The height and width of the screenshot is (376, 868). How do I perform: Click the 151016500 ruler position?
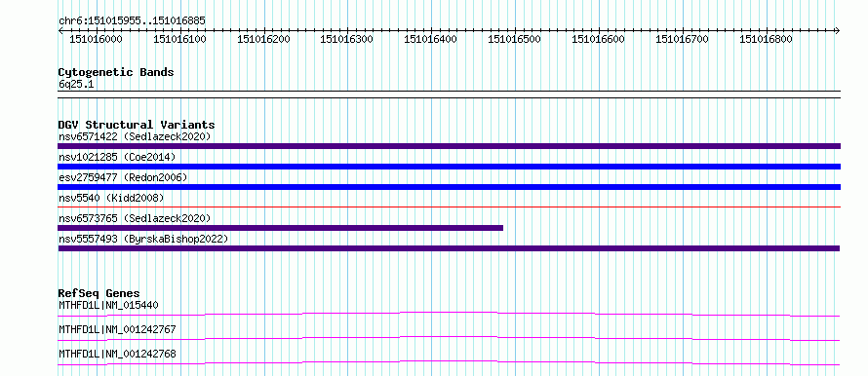point(514,39)
